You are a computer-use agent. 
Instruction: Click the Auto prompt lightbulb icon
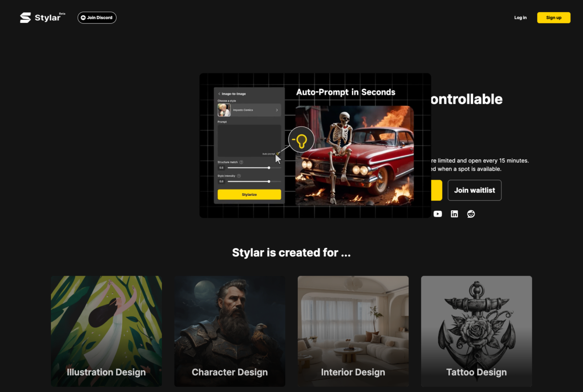tap(301, 139)
